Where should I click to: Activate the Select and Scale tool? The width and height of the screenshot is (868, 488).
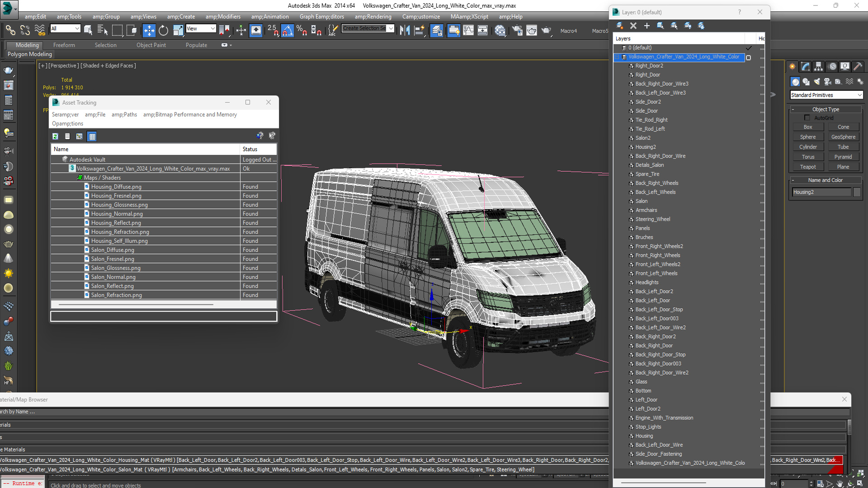coord(178,30)
